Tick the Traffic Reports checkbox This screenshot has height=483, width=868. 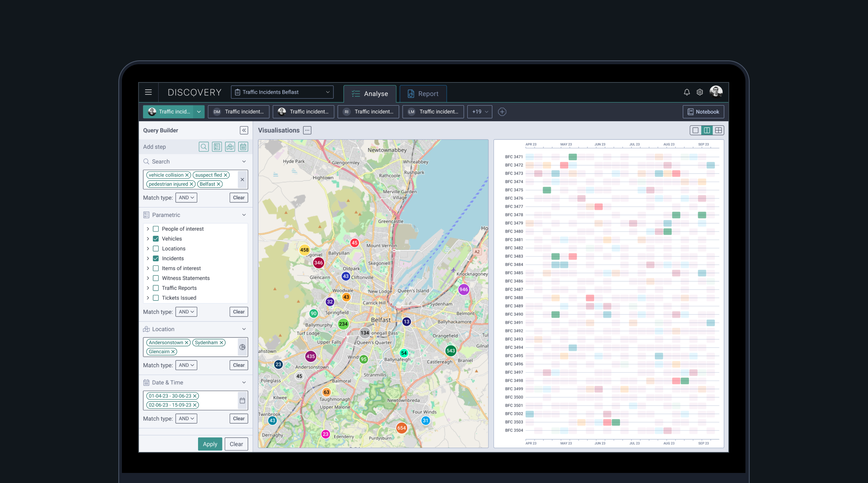pos(156,288)
